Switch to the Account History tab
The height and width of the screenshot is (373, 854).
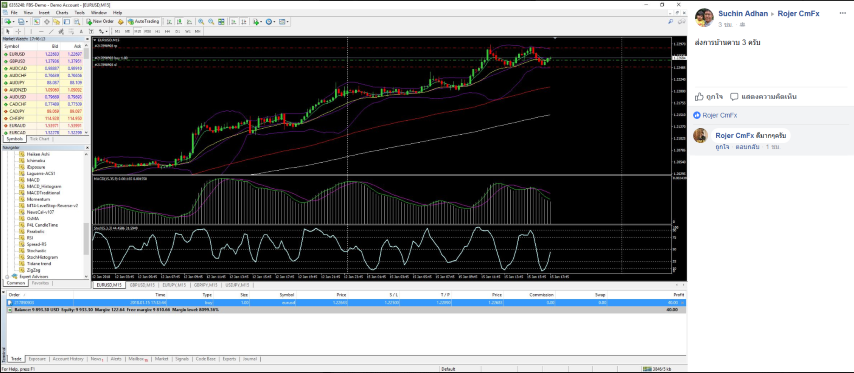coord(68,359)
